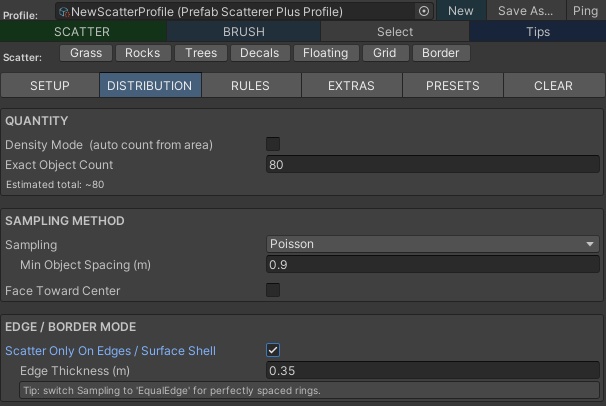Click the Exact Object Count field
This screenshot has width=606, height=406.
pos(432,165)
